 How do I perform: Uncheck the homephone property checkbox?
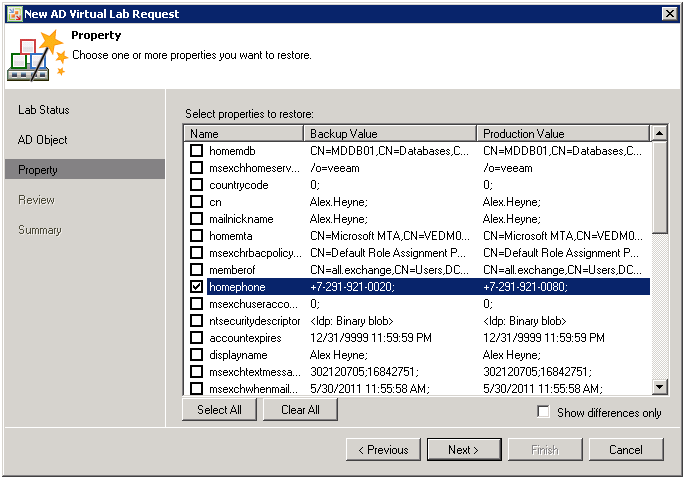[197, 287]
